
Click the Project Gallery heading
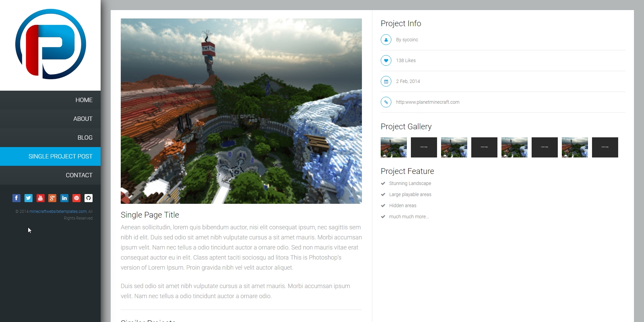(x=406, y=127)
